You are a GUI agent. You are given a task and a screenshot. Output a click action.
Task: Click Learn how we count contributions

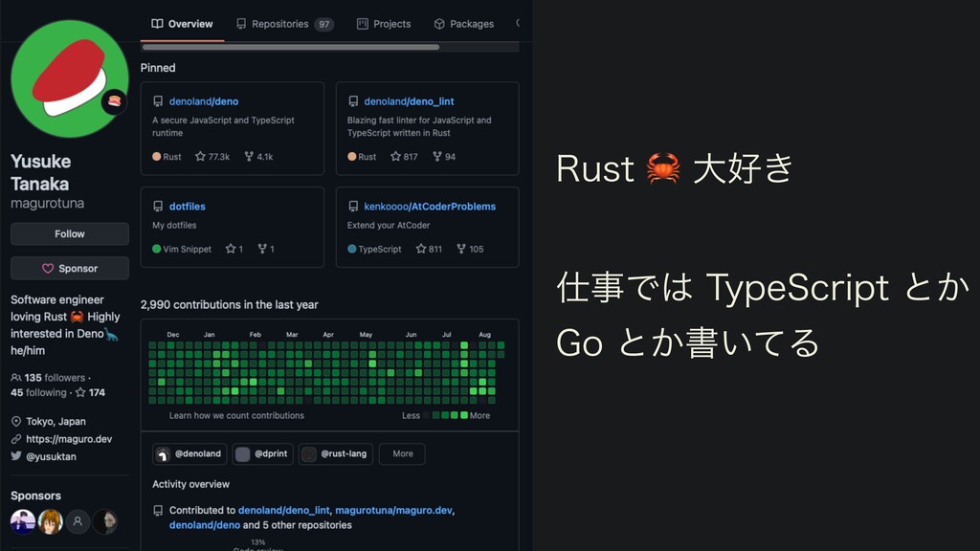(x=236, y=415)
